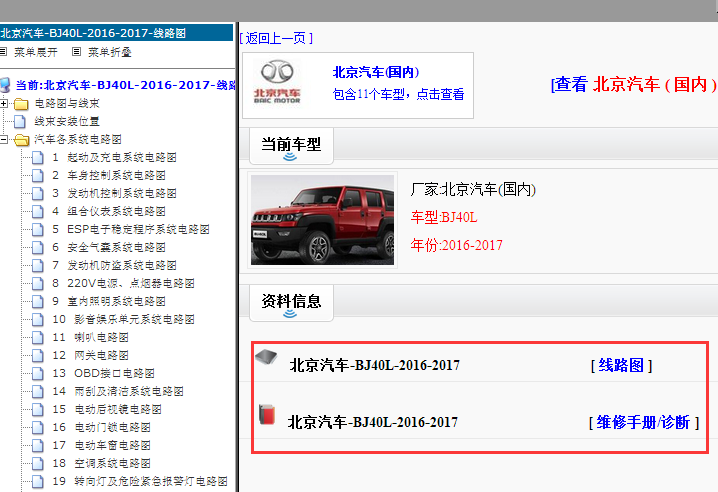
Task: Click the 北京汽车-BJ40L-2016-2017 维修手册 row title
Action: [x=373, y=422]
